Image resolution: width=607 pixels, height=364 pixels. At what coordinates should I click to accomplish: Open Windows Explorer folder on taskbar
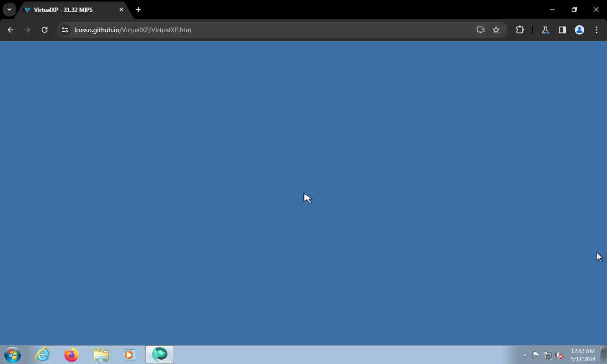tap(101, 355)
